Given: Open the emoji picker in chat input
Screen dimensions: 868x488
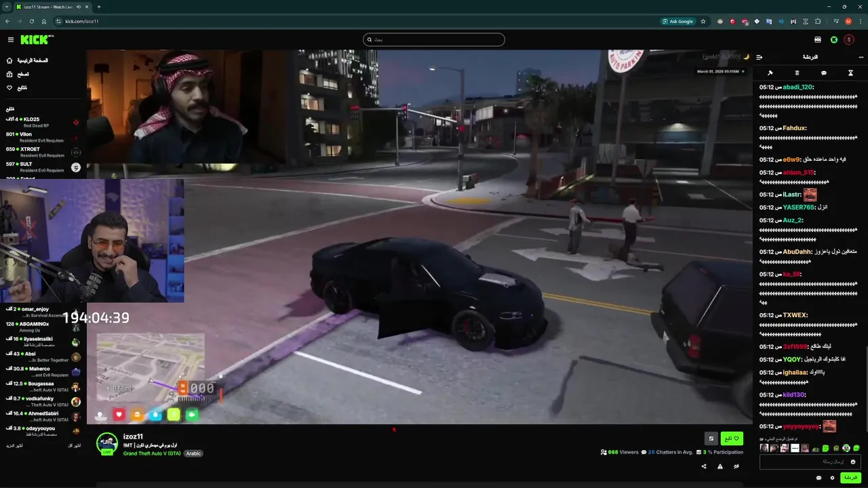Looking at the screenshot, I should (x=853, y=462).
